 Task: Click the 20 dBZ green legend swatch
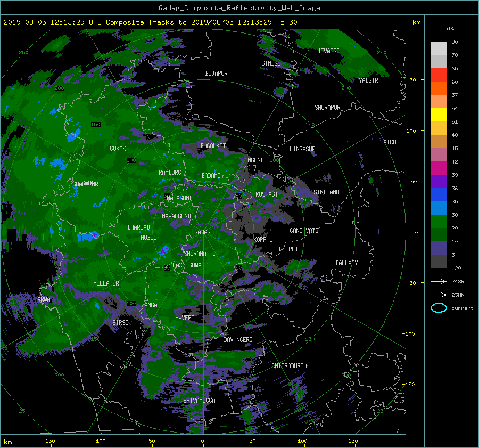439,221
